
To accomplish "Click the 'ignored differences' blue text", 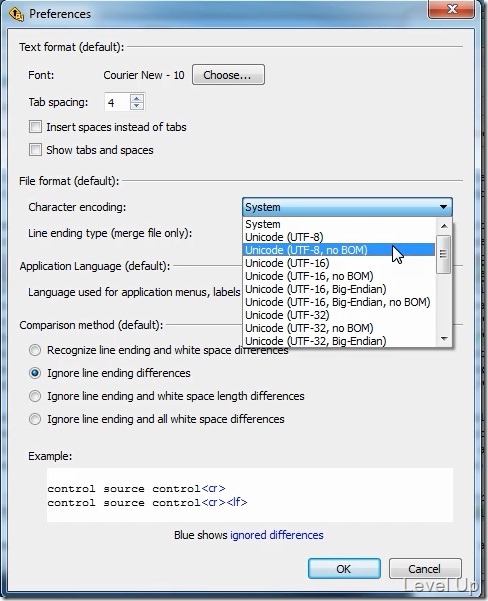I will (277, 535).
